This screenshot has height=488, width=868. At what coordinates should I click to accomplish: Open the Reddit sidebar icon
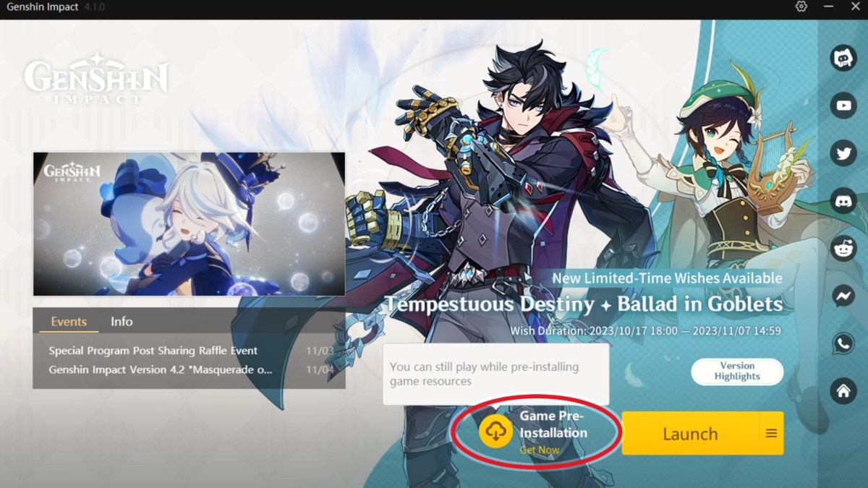point(843,248)
